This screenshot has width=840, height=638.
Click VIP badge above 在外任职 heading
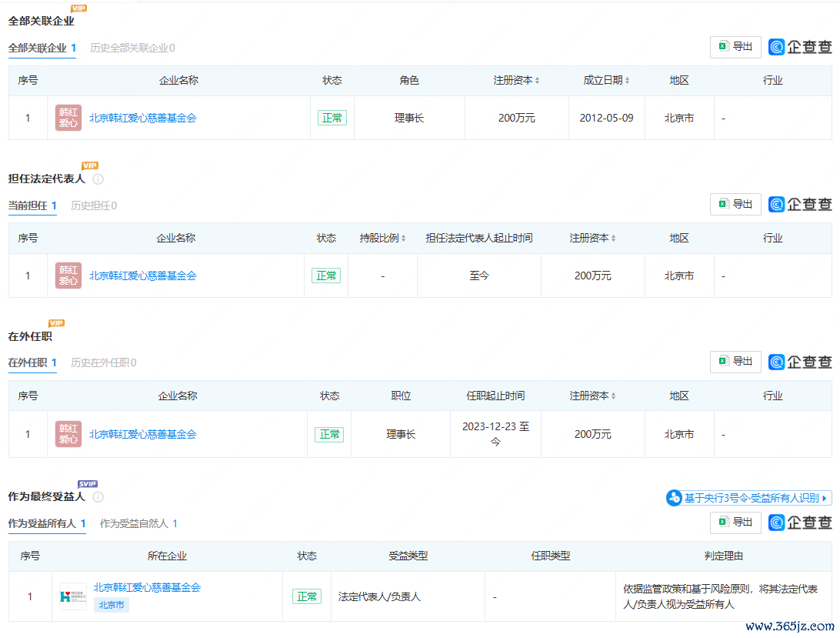(x=56, y=323)
